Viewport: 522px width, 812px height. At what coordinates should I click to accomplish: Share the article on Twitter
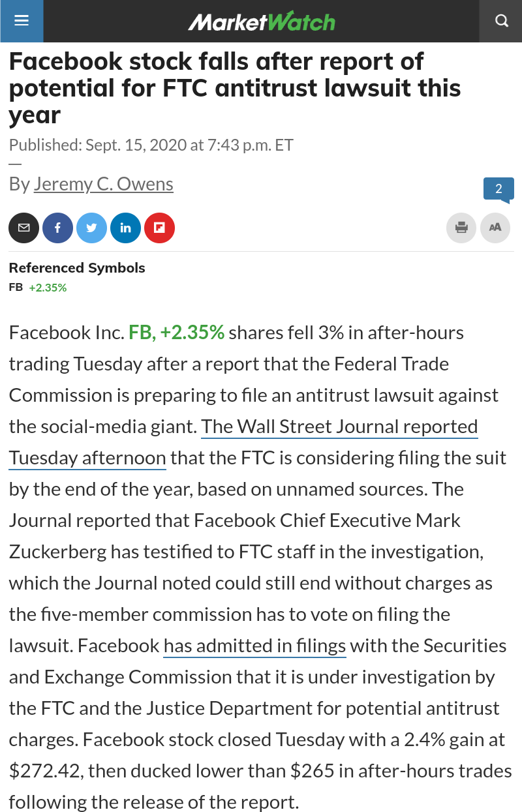(92, 228)
